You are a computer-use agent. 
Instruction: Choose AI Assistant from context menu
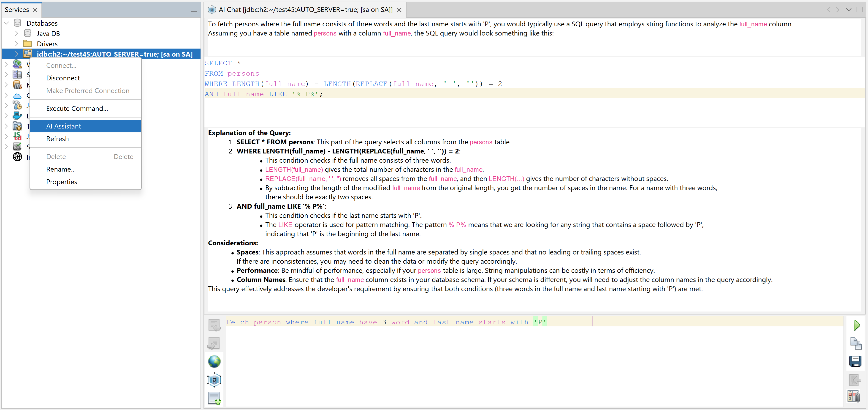click(64, 126)
